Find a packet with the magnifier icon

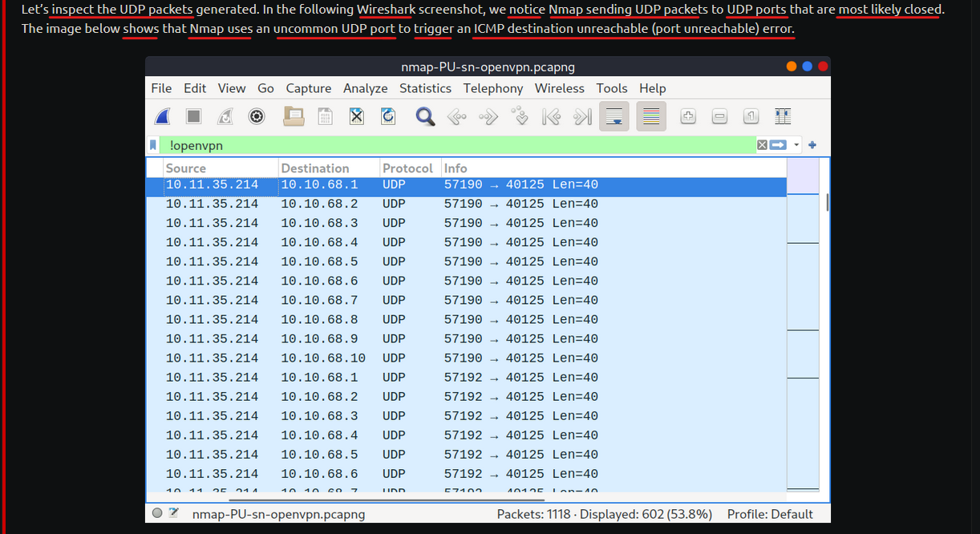[x=425, y=117]
